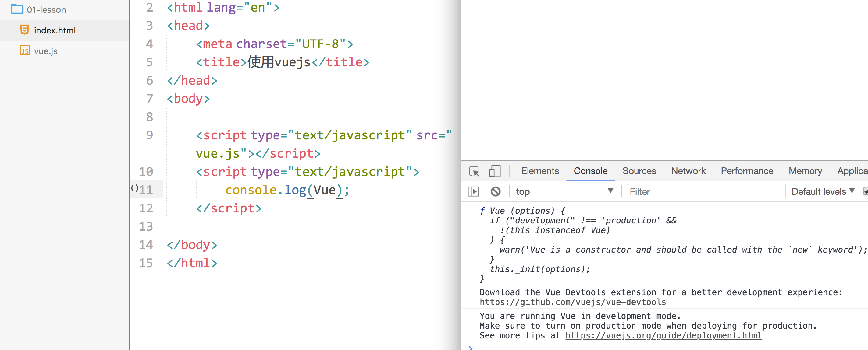Open the vue.js file in the sidebar
Screen dimensions: 868x350
[46, 51]
